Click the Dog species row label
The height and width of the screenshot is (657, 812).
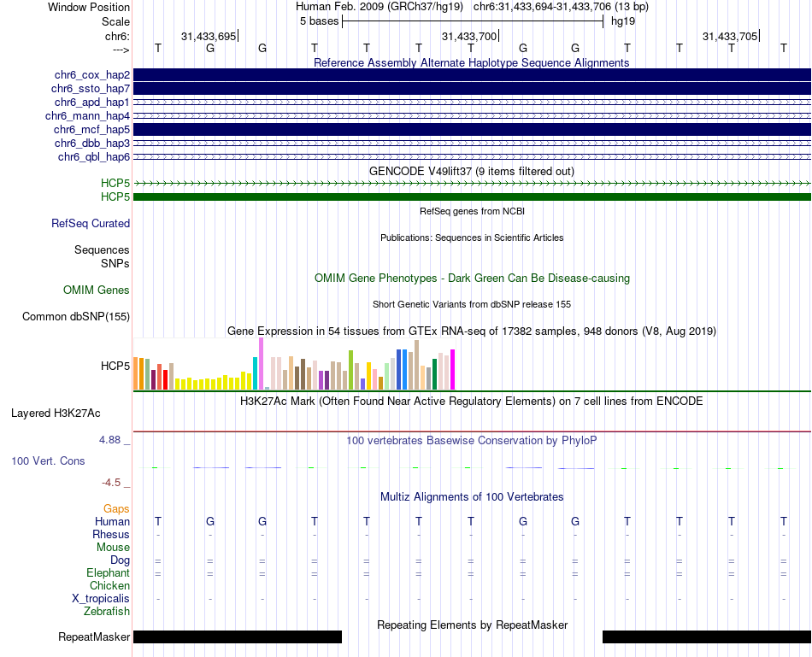click(x=120, y=560)
